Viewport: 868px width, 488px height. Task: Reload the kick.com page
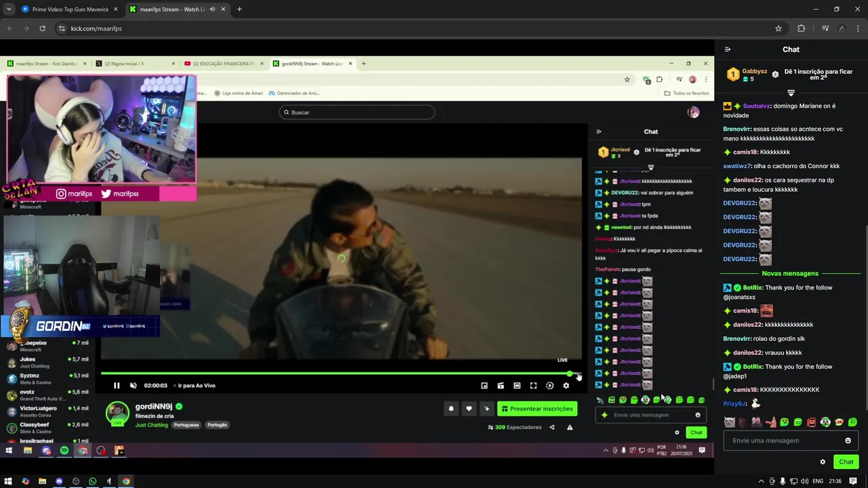[x=42, y=28]
